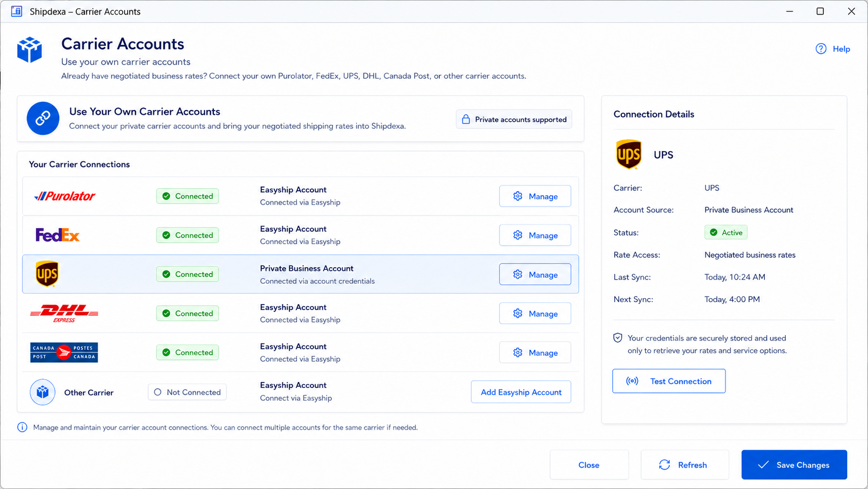Click the 'Rate Access:' label
The width and height of the screenshot is (868, 489).
pos(637,255)
